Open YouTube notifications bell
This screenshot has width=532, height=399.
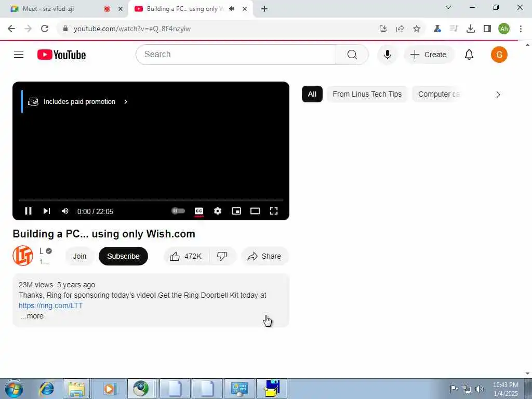coord(469,54)
